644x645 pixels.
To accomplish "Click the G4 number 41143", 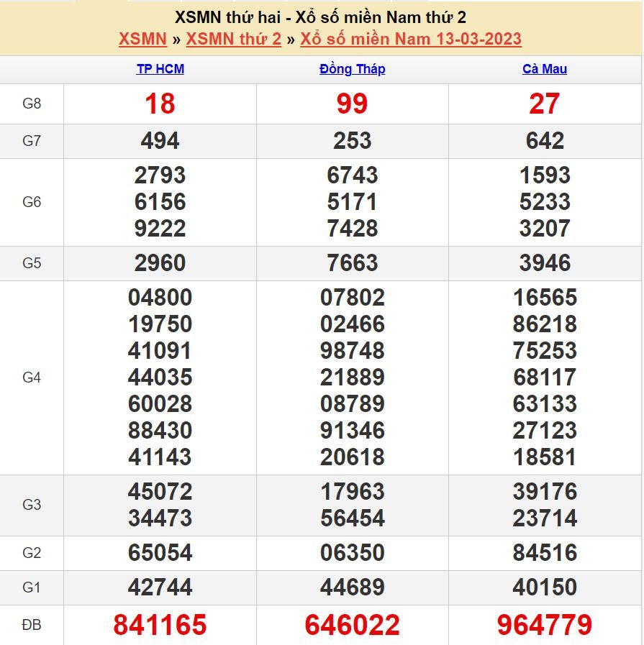I will (160, 457).
